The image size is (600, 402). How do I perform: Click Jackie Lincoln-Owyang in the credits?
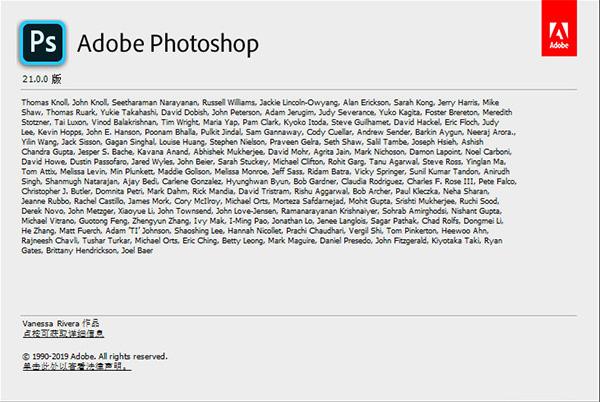click(298, 102)
